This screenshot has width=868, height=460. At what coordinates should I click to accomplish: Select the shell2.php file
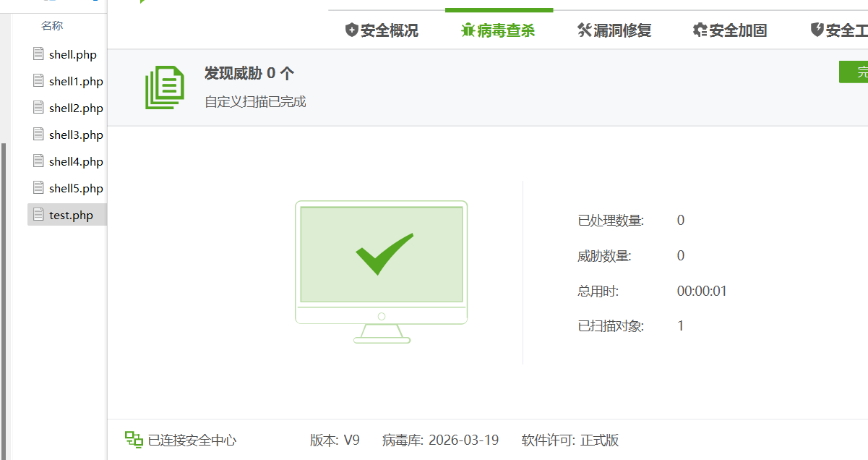click(x=76, y=108)
